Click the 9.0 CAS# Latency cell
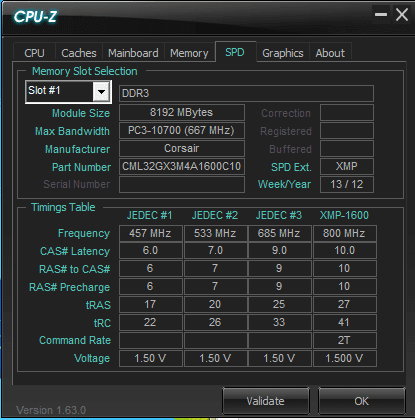Image resolution: width=415 pixels, height=420 pixels. tap(279, 251)
